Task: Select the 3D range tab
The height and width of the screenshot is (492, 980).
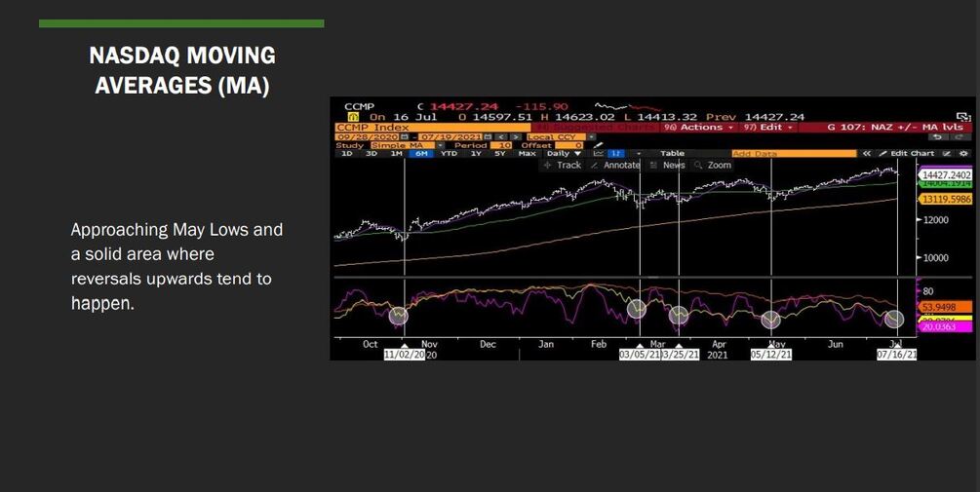Action: coord(372,153)
